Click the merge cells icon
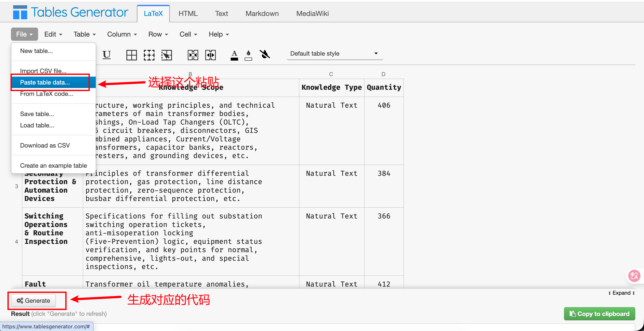644x331 pixels. [x=193, y=55]
